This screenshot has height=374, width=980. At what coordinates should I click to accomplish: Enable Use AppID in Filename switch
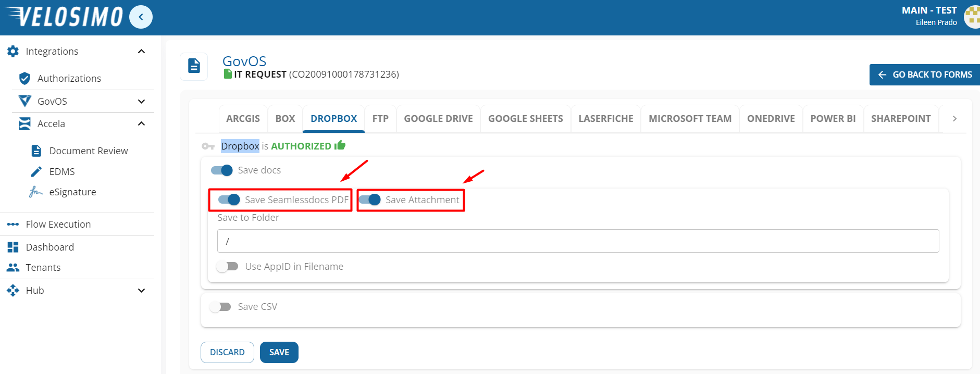click(228, 266)
